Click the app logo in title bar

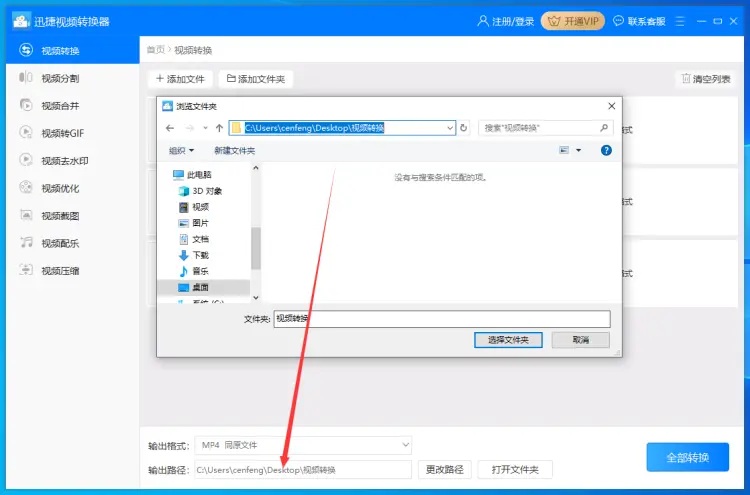[21, 21]
